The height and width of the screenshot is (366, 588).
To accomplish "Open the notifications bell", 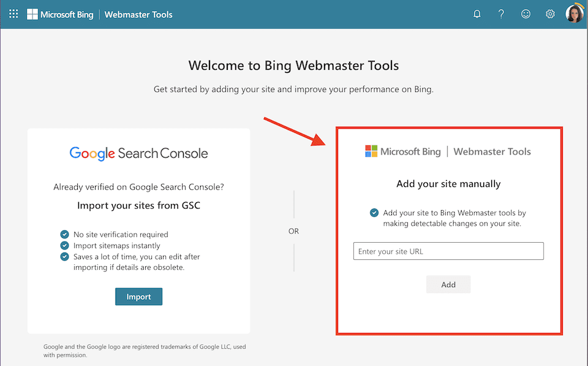I will click(x=477, y=13).
